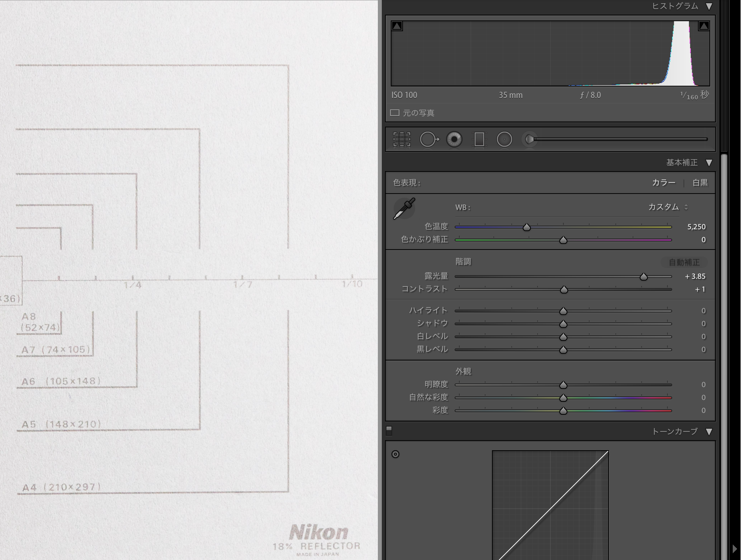Collapse the 基本補正 panel

click(709, 163)
